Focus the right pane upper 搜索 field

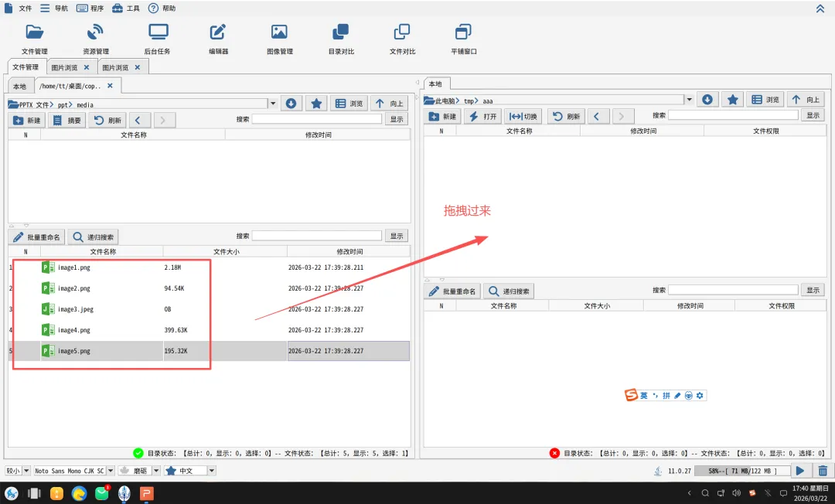[733, 115]
